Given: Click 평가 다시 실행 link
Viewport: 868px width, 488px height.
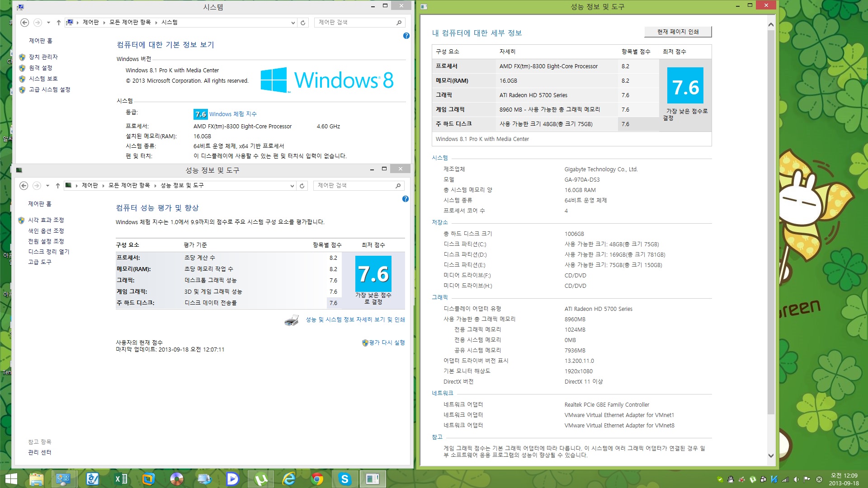Looking at the screenshot, I should (x=387, y=343).
